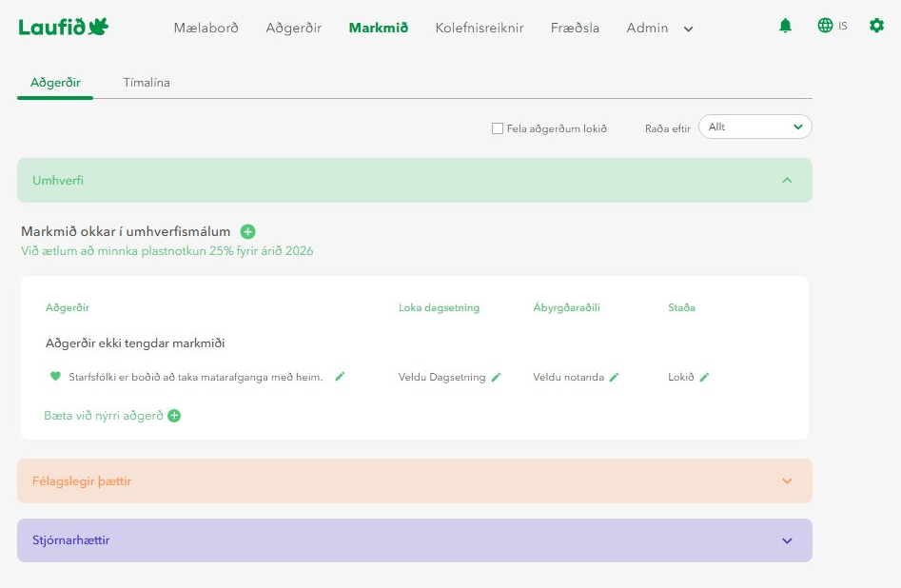This screenshot has width=901, height=588.
Task: Click the pencil beside Veldu Dagsetning
Action: (x=496, y=378)
